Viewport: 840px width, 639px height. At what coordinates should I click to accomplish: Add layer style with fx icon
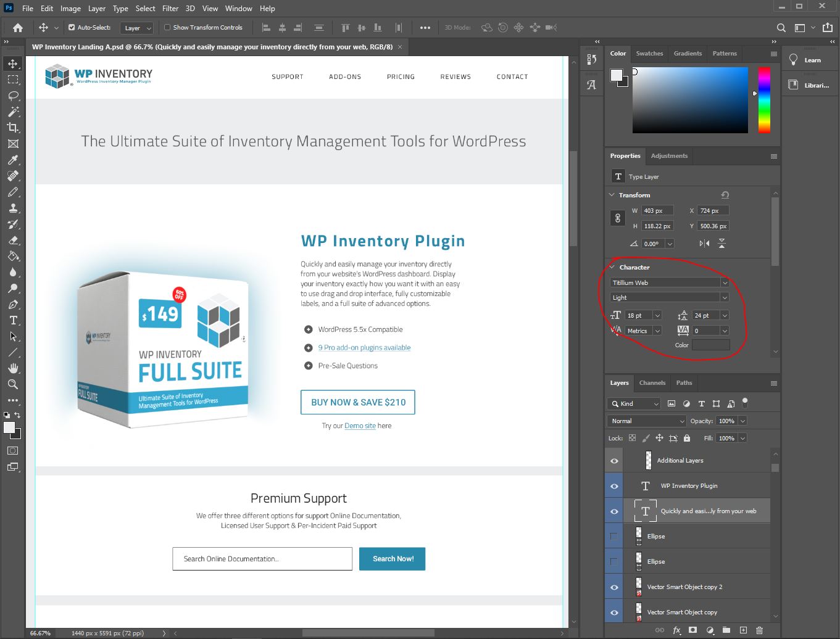point(676,630)
